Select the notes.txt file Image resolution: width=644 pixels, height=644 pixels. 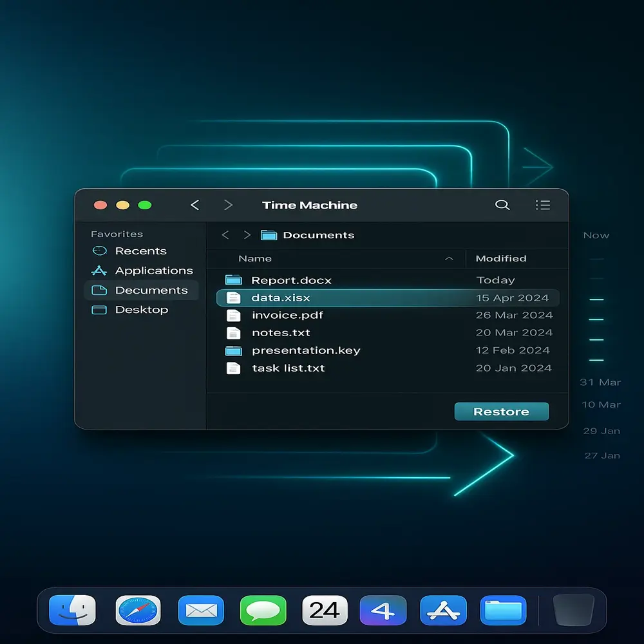click(388, 333)
